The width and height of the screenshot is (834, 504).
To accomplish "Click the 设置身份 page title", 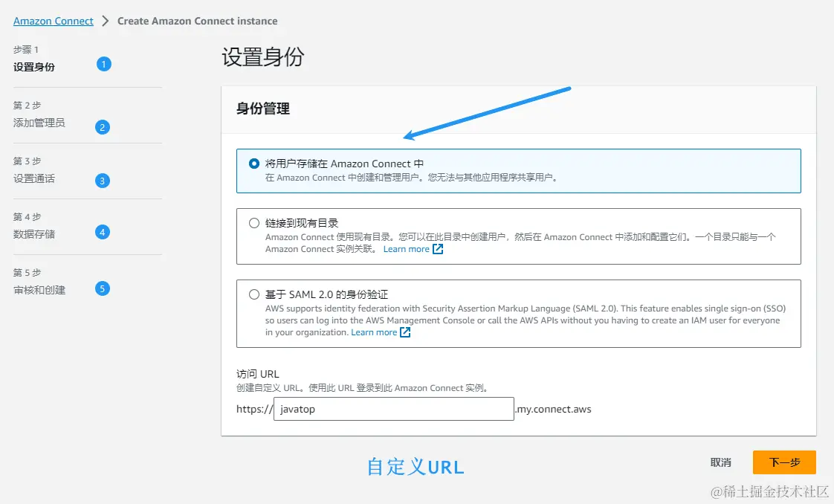I will coord(262,57).
